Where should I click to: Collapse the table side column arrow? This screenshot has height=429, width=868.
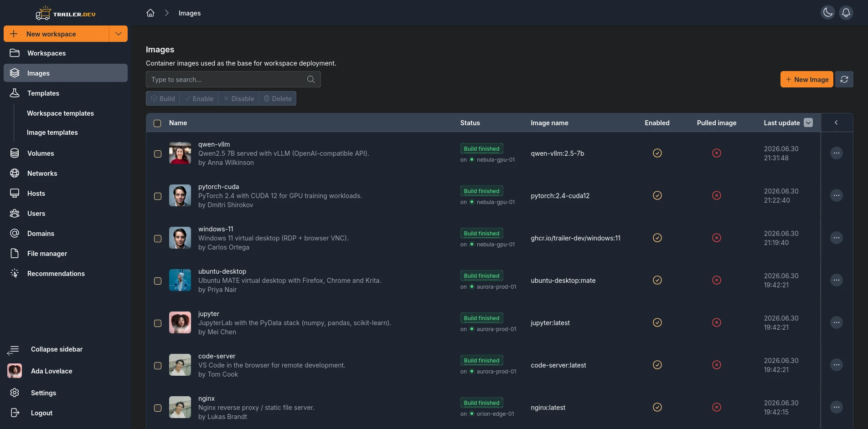pos(836,123)
